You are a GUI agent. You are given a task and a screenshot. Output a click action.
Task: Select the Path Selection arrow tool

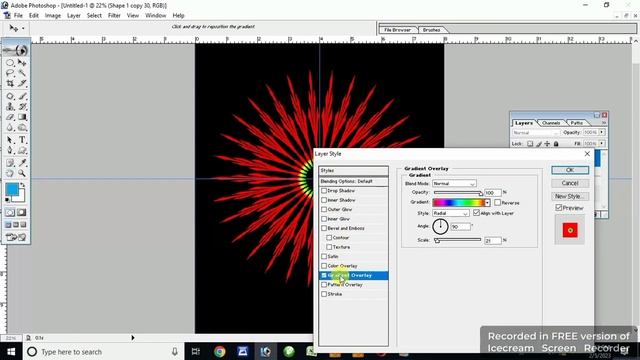pyautogui.click(x=10, y=140)
